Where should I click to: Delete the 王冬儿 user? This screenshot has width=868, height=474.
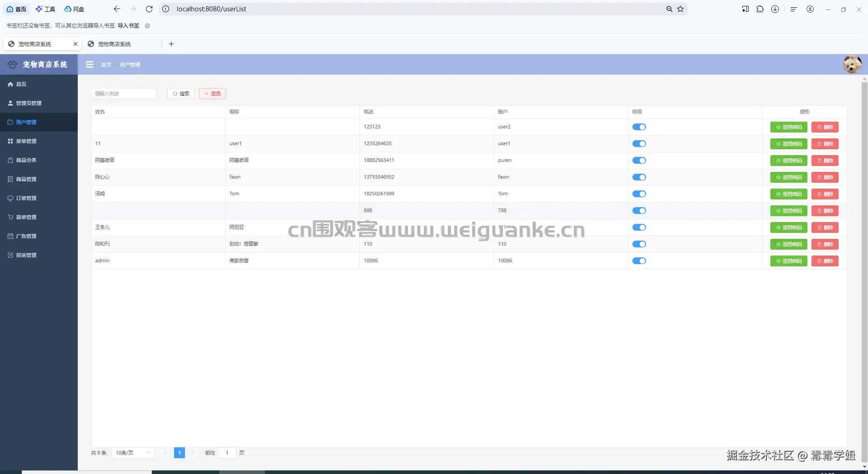tap(825, 228)
